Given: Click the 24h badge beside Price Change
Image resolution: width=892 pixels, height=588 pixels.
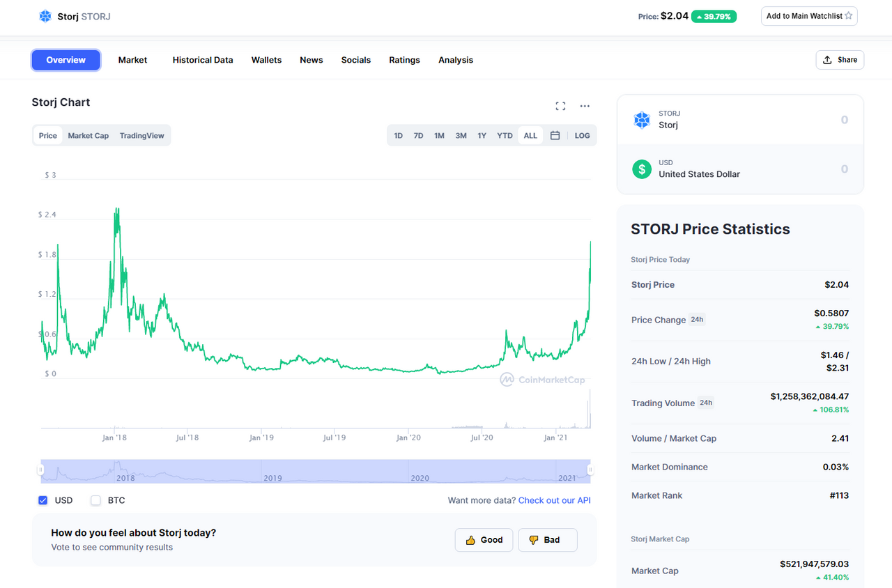Looking at the screenshot, I should tap(697, 320).
